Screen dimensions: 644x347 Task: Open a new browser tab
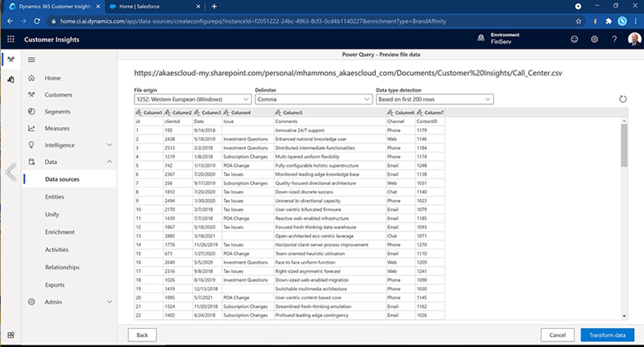[214, 6]
